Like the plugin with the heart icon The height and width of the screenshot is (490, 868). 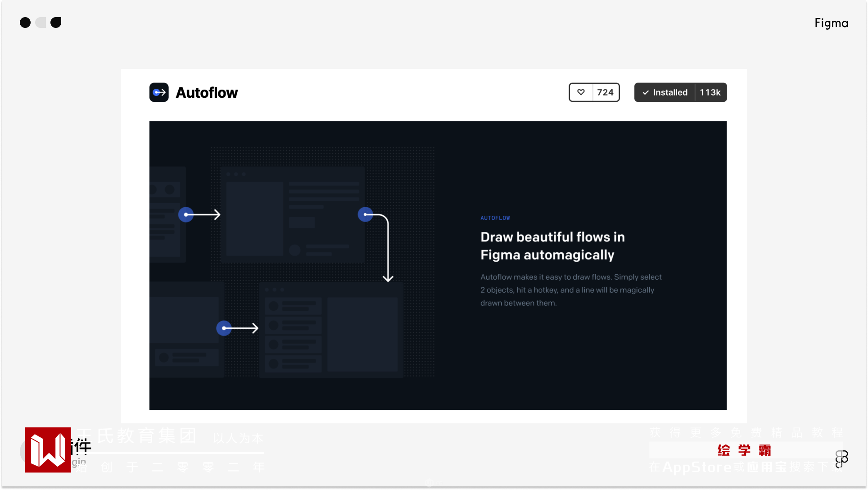coord(581,92)
